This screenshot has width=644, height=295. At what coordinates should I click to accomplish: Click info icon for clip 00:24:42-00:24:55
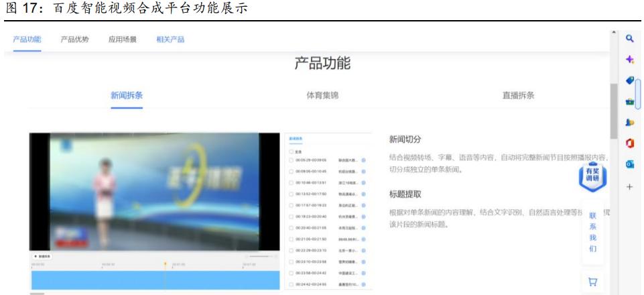tap(363, 284)
